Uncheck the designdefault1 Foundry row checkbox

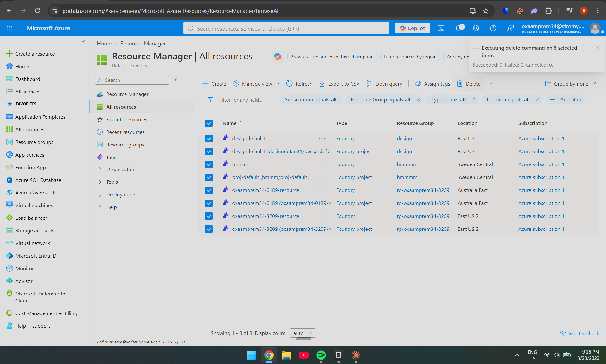209,138
